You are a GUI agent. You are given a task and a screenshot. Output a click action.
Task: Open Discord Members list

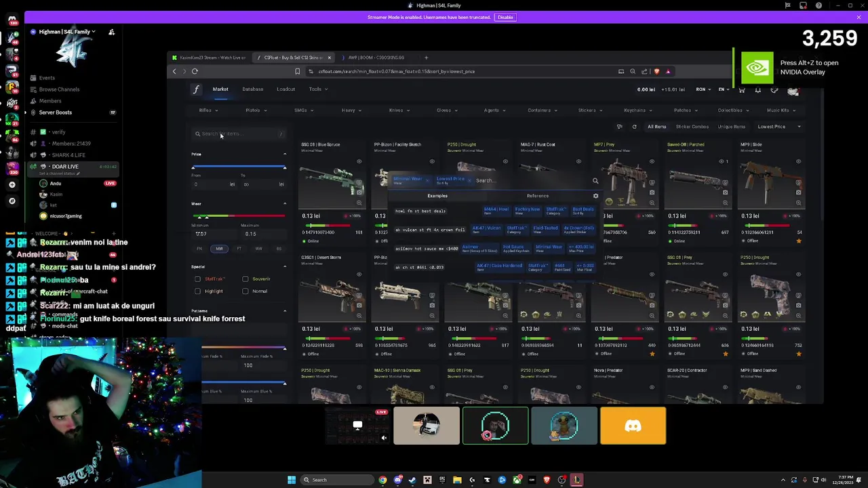50,101
